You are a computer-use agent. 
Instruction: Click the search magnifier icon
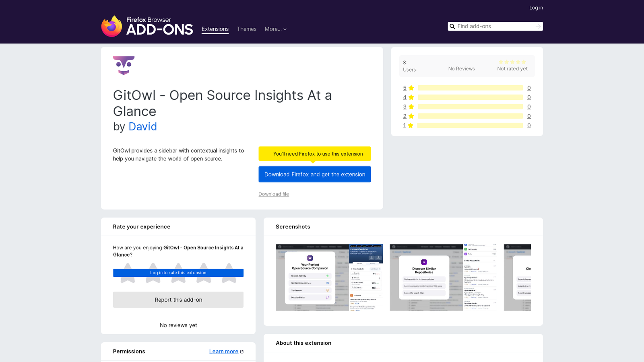tap(452, 27)
